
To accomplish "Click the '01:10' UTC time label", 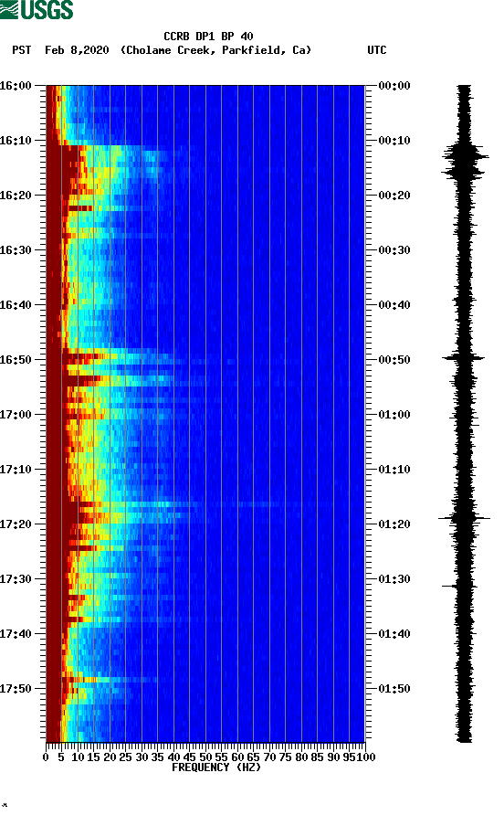I will [394, 470].
